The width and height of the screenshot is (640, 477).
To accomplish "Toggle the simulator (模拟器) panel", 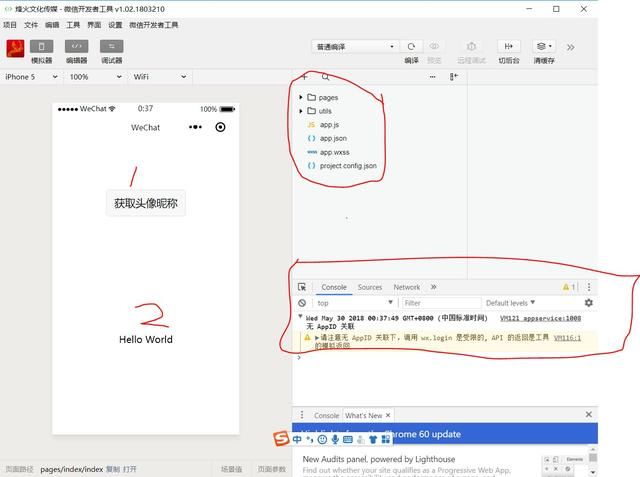I will [41, 46].
